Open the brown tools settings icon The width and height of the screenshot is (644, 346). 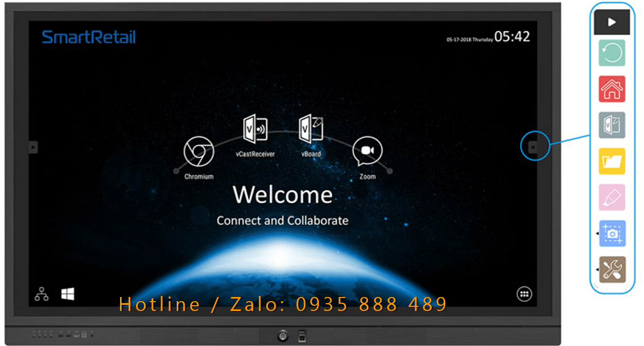point(612,269)
